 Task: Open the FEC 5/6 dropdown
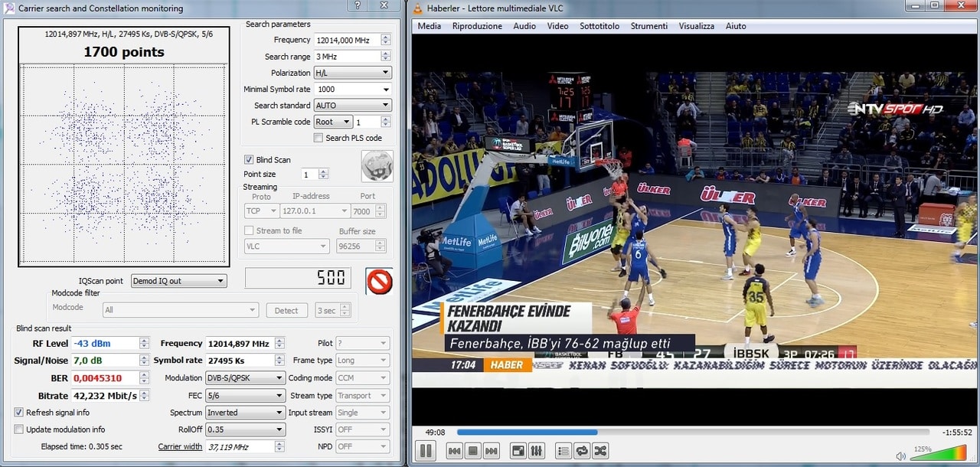point(245,396)
